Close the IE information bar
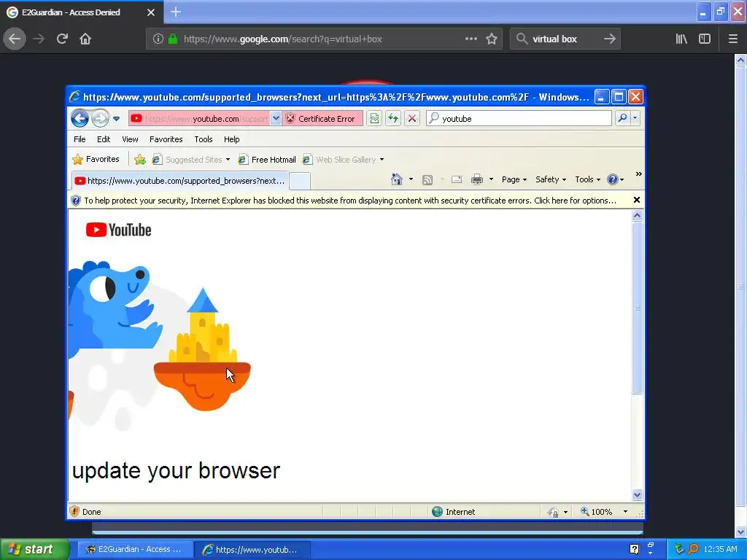 point(636,200)
